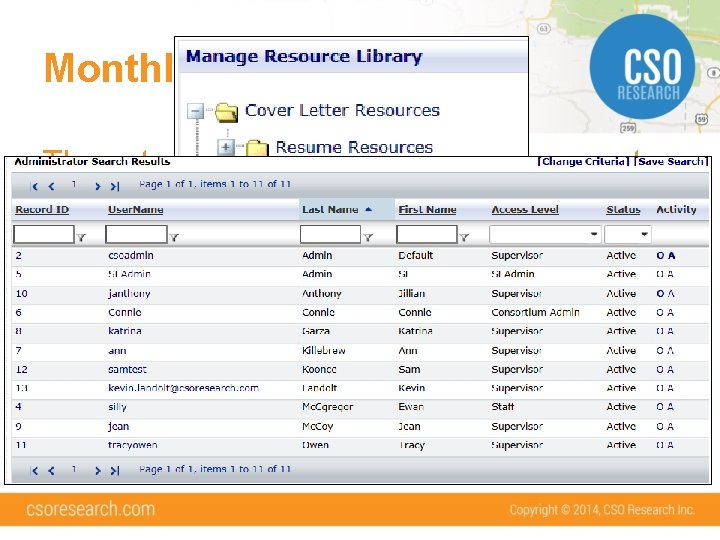
Task: Click the tracyowen username cell
Action: (133, 445)
